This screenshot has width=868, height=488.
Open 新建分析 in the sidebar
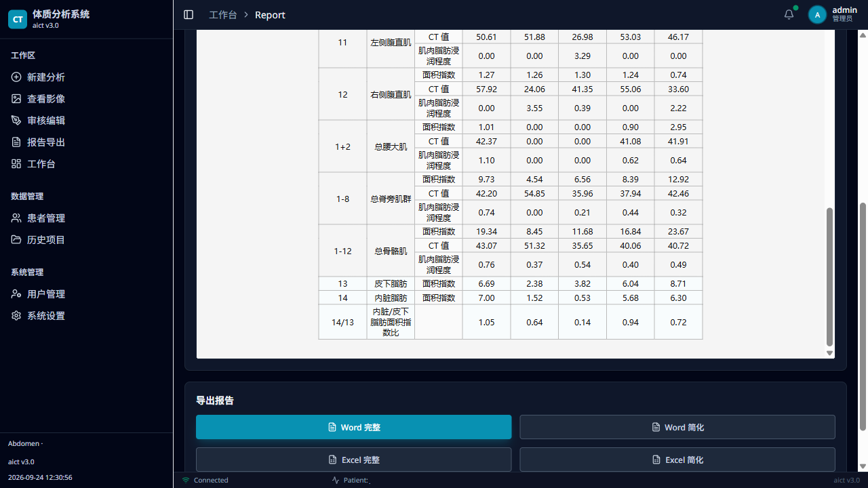point(86,77)
